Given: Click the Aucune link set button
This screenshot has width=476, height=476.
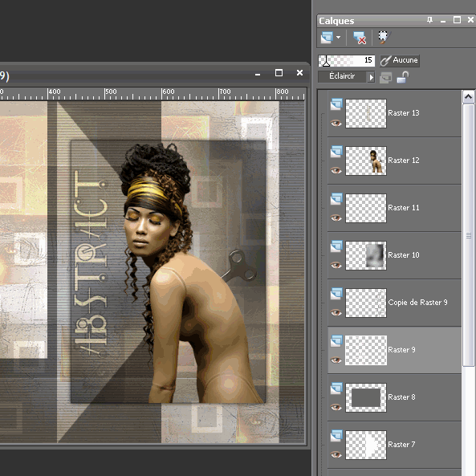Looking at the screenshot, I should click(x=400, y=60).
